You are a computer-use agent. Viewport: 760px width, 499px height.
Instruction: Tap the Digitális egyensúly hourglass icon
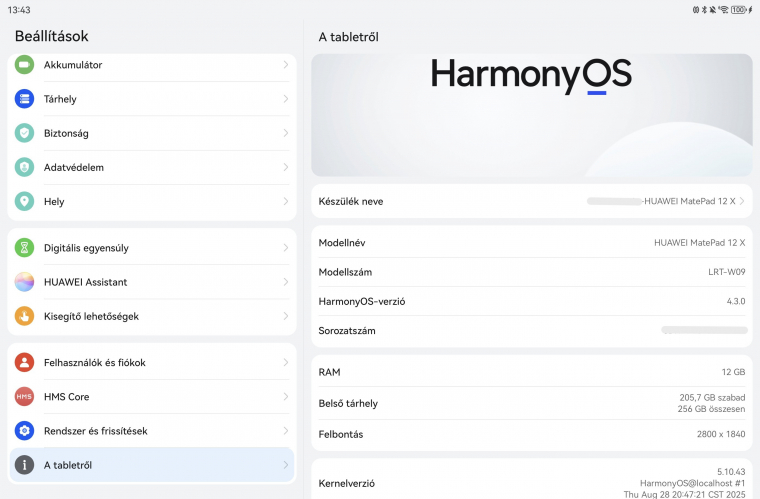pyautogui.click(x=25, y=248)
